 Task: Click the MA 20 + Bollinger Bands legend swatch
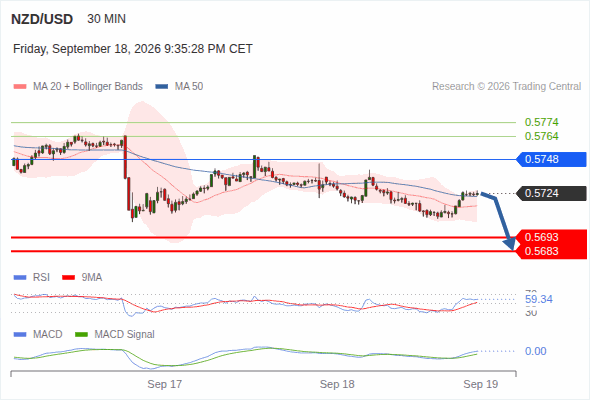[x=20, y=87]
